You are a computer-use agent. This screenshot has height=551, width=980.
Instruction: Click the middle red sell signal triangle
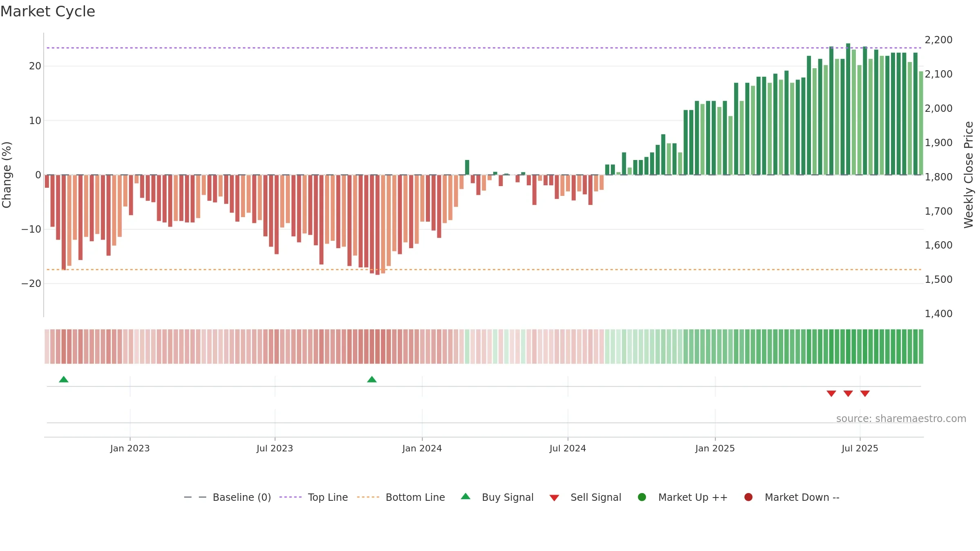click(848, 393)
